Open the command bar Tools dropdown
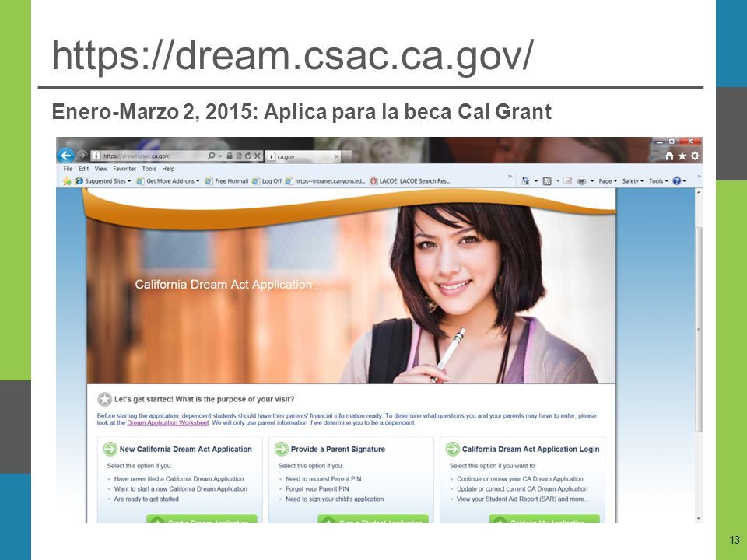Image resolution: width=747 pixels, height=560 pixels. click(x=658, y=181)
